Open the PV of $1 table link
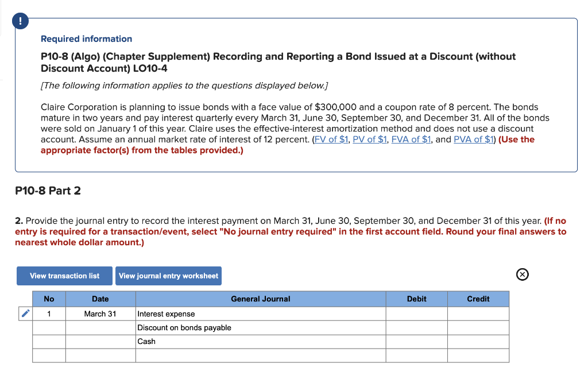588x383 pixels. [x=369, y=139]
